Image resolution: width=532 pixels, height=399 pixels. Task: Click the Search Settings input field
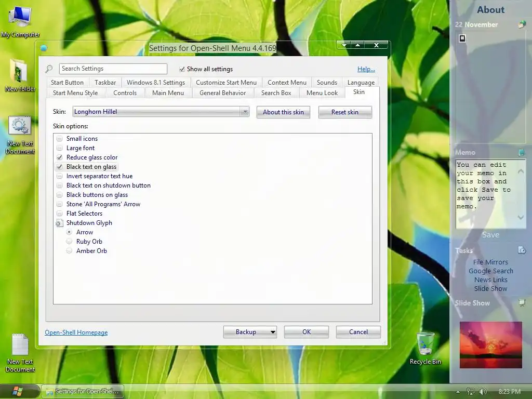coord(113,69)
